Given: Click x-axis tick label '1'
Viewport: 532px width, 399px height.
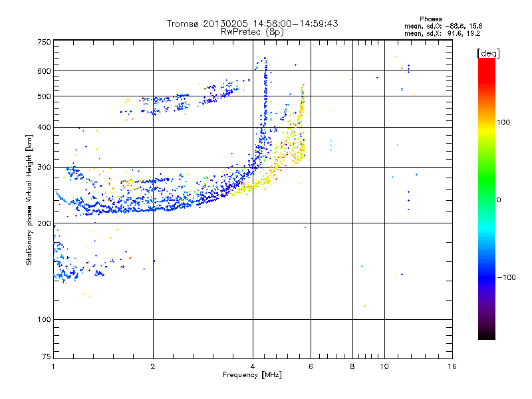Looking at the screenshot, I should [53, 366].
